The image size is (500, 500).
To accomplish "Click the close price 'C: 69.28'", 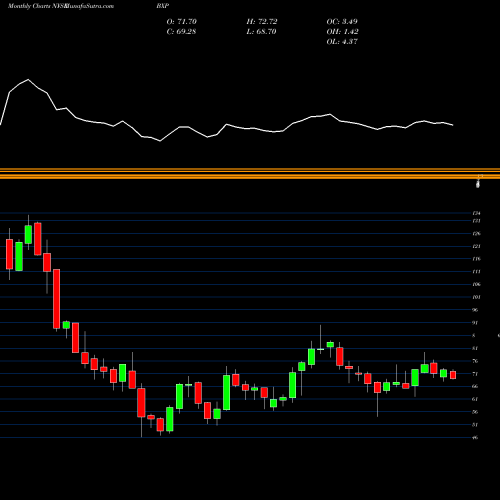I will coord(181,32).
